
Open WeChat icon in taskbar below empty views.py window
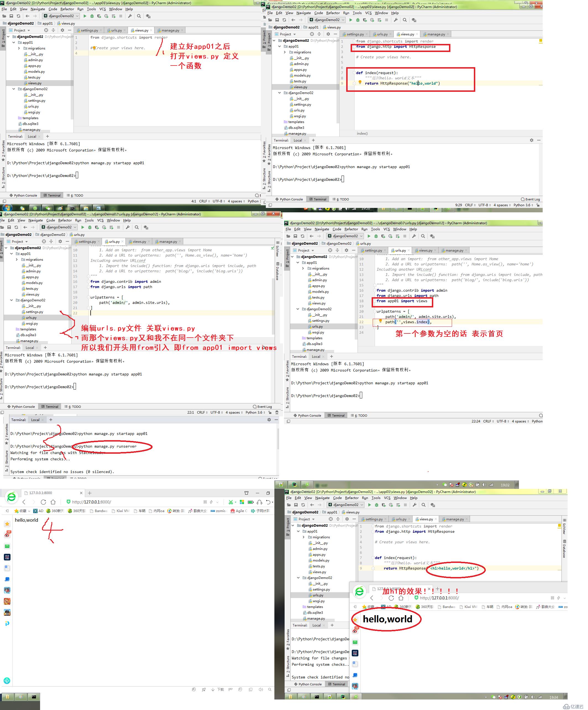tap(48, 208)
